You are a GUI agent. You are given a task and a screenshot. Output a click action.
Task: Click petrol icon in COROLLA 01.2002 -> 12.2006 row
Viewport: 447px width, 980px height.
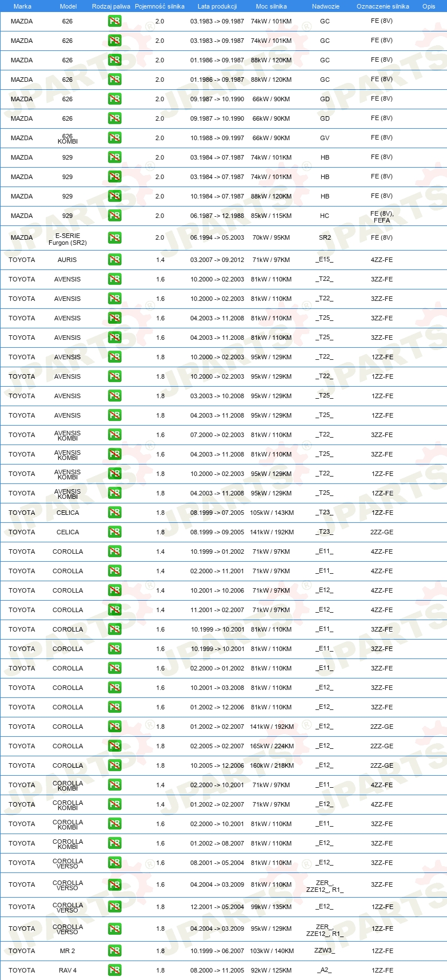[x=115, y=707]
